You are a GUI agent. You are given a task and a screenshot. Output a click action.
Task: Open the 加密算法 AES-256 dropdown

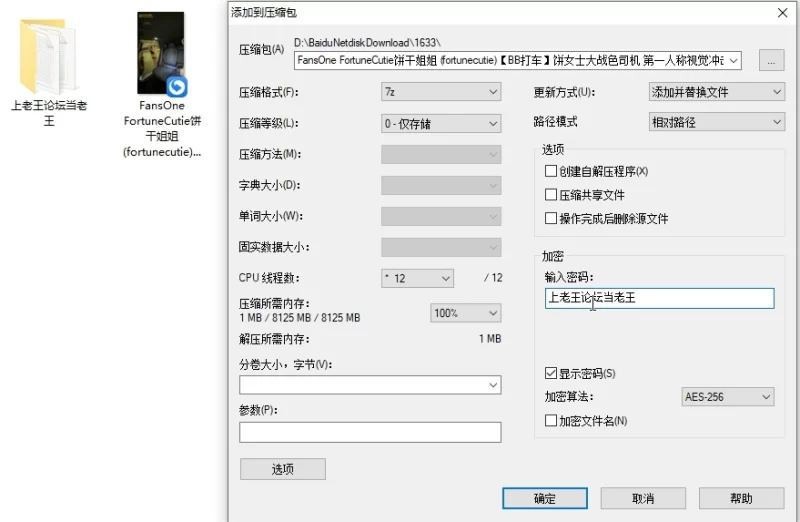click(728, 396)
